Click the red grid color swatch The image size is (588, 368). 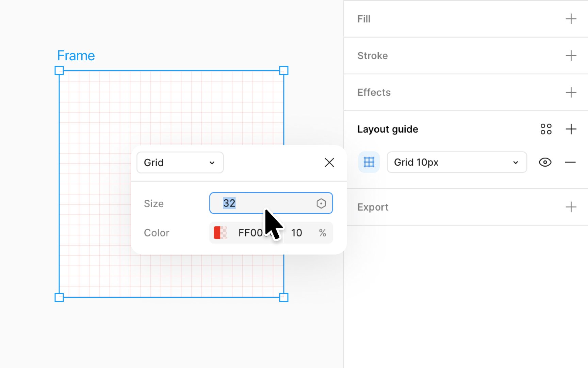tap(220, 233)
